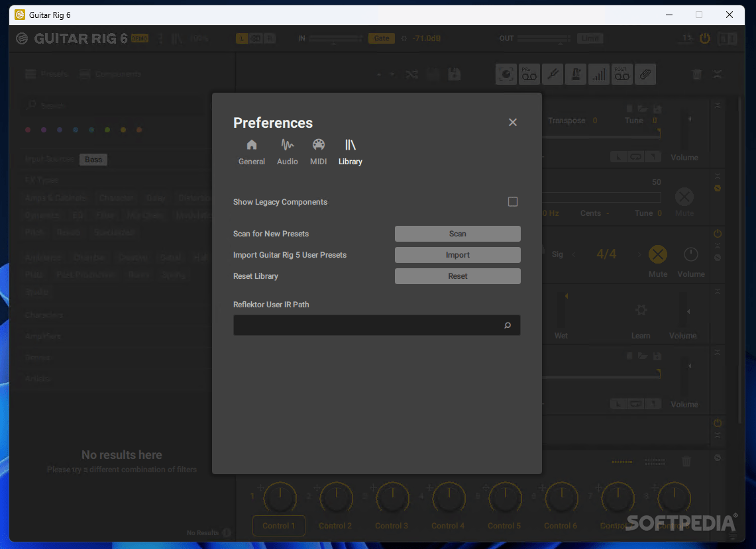Screen dimensions: 756x549
Task: Open the preset list dropdown arrow
Action: coord(392,74)
